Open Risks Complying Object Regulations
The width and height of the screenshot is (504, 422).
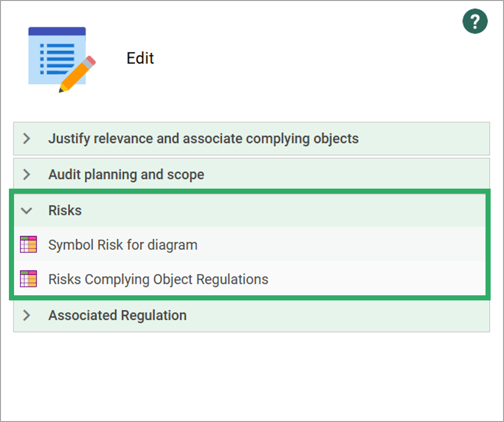tap(158, 279)
